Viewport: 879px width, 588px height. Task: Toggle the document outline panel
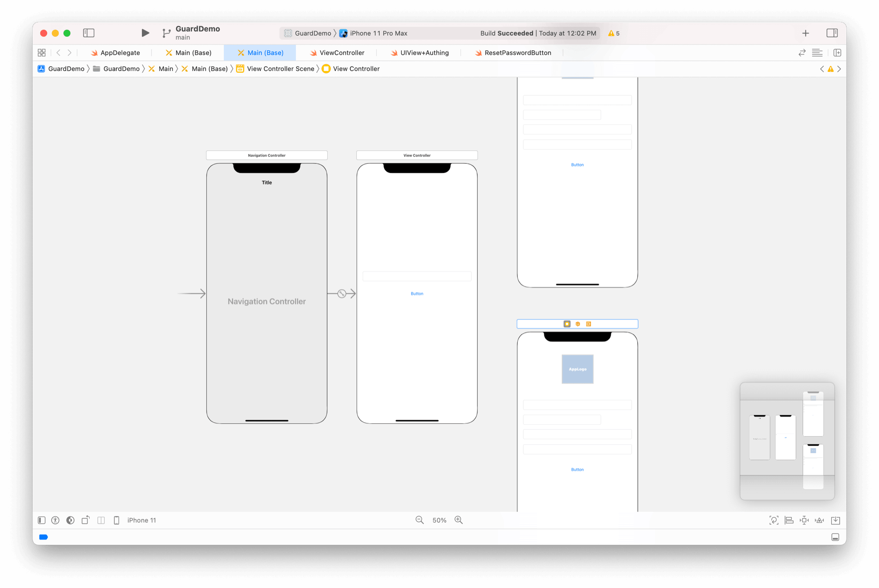tap(42, 520)
